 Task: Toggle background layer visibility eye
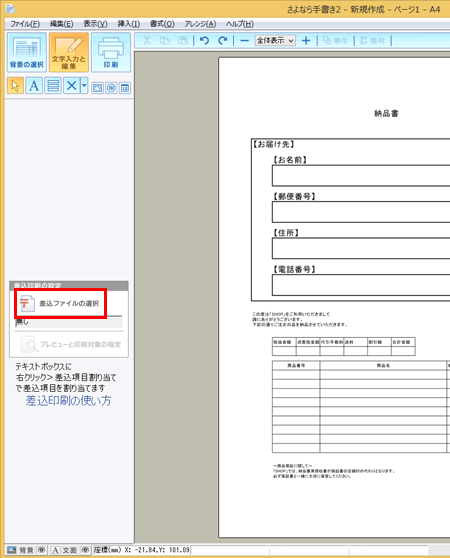point(42,550)
